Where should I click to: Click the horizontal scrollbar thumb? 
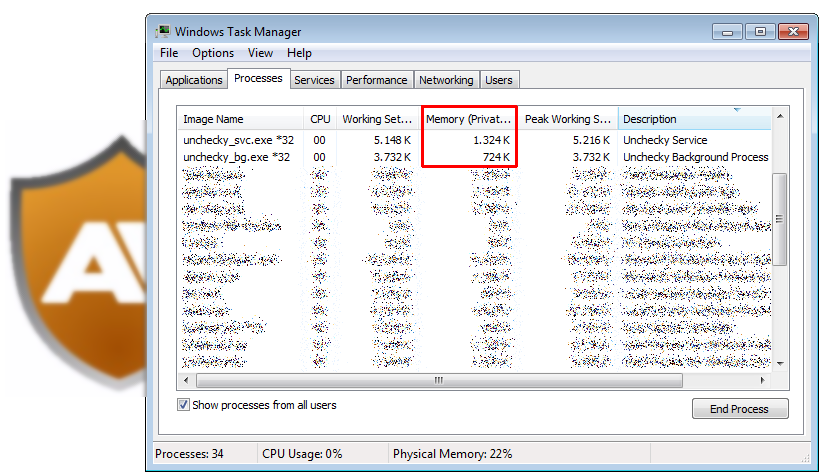[439, 381]
